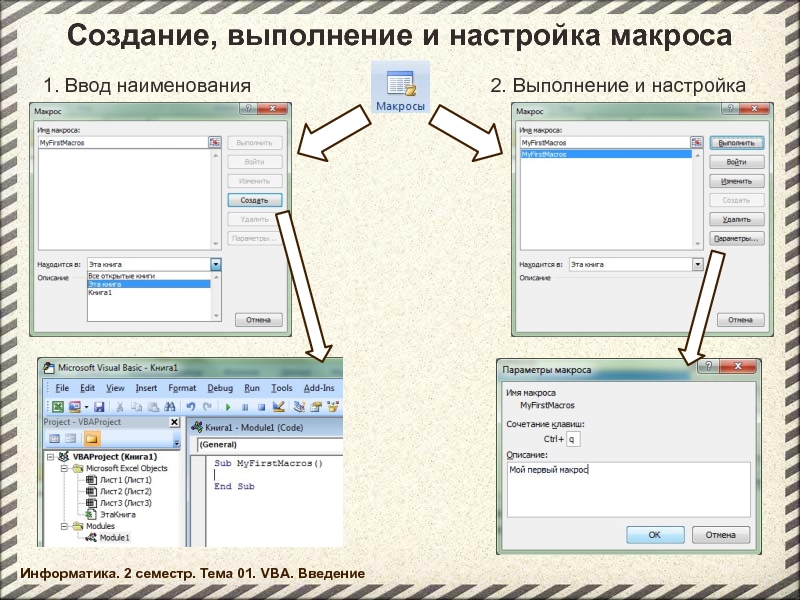Click the Undo arrow icon in VBA toolbar

coord(190,407)
